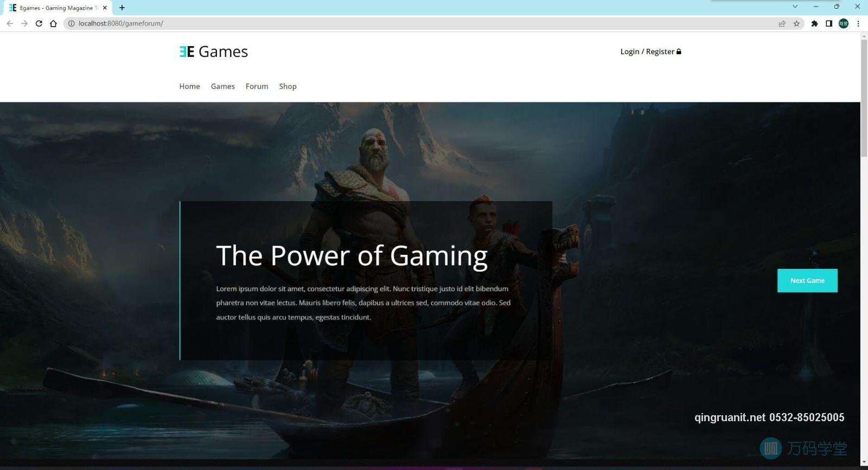868x470 pixels.
Task: Open the browser home page icon
Action: coord(53,23)
